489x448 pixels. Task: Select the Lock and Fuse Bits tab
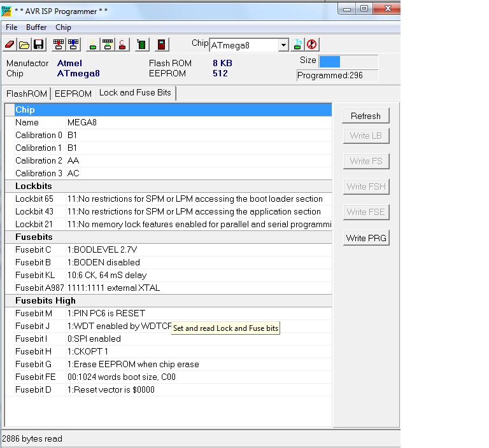(x=135, y=93)
